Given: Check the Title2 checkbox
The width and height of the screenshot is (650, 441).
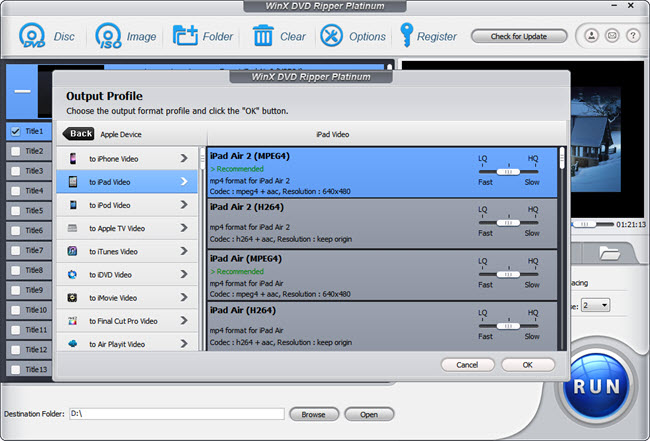Looking at the screenshot, I should coord(16,151).
